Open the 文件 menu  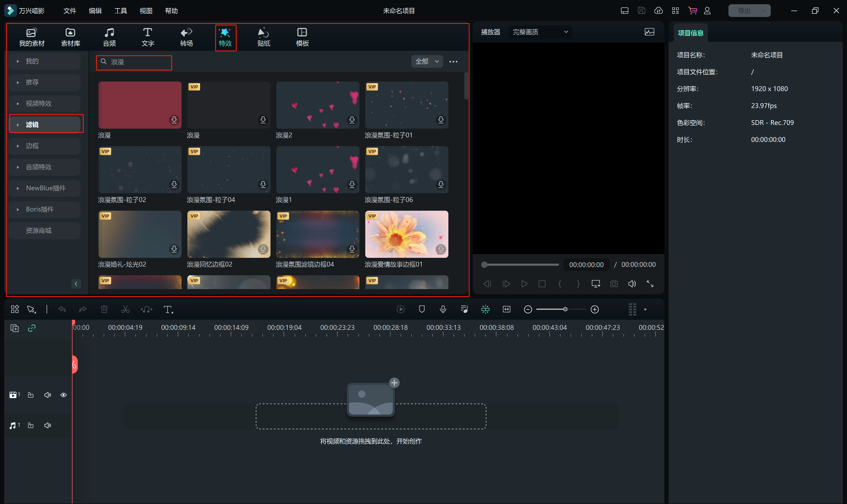click(x=70, y=11)
